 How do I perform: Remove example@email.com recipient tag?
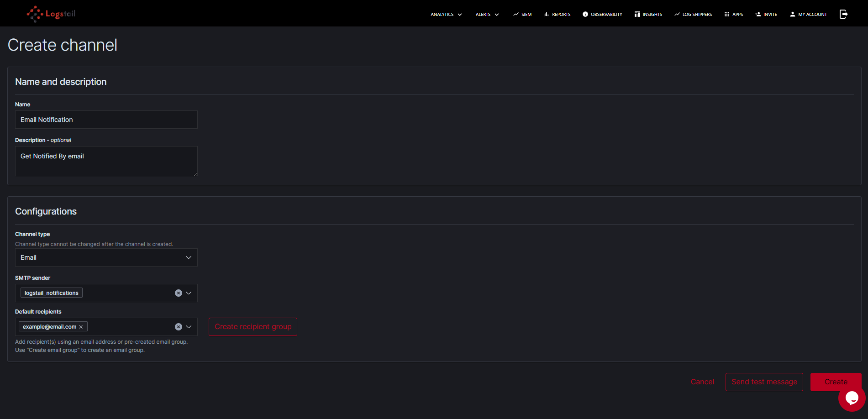[x=81, y=327]
